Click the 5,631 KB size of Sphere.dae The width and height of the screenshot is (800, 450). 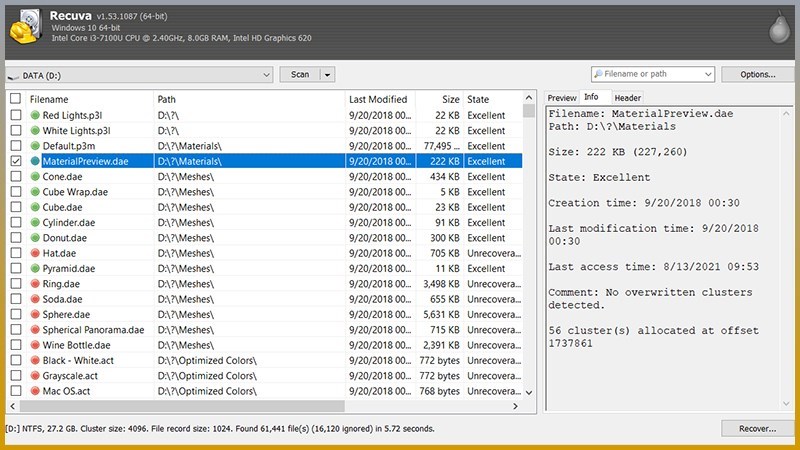pyautogui.click(x=441, y=314)
